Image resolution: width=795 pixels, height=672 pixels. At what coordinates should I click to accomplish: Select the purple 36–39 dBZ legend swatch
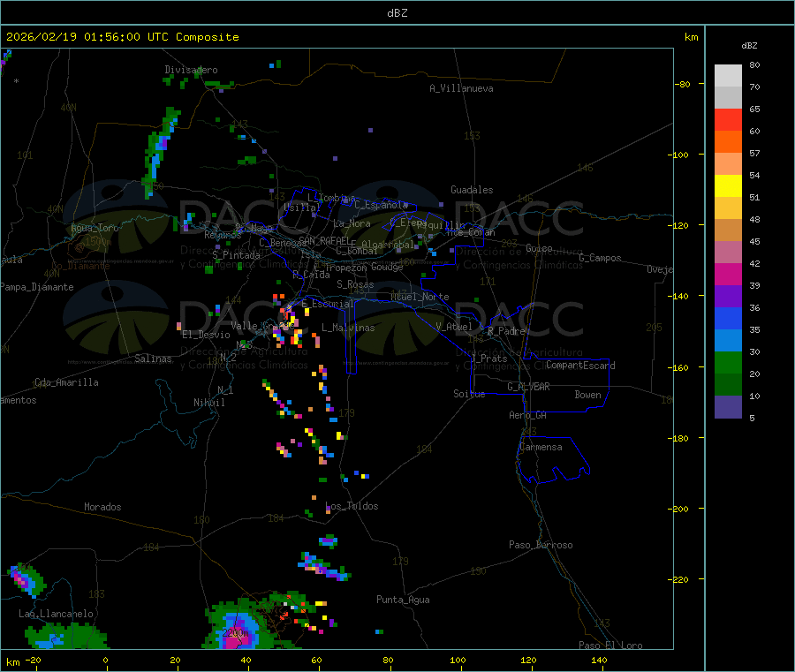(x=728, y=297)
